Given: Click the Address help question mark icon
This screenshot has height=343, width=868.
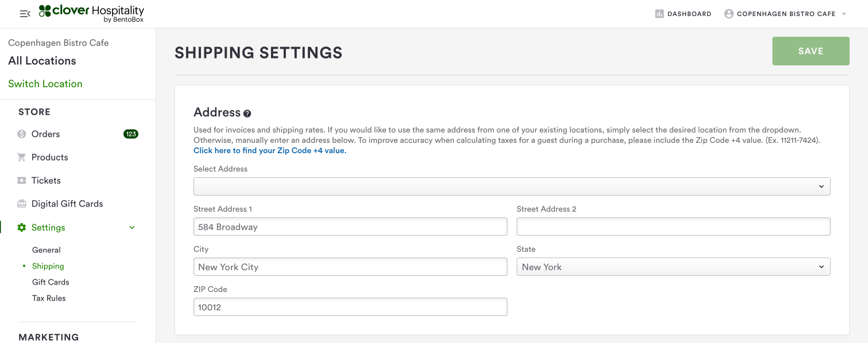Looking at the screenshot, I should coord(247,114).
